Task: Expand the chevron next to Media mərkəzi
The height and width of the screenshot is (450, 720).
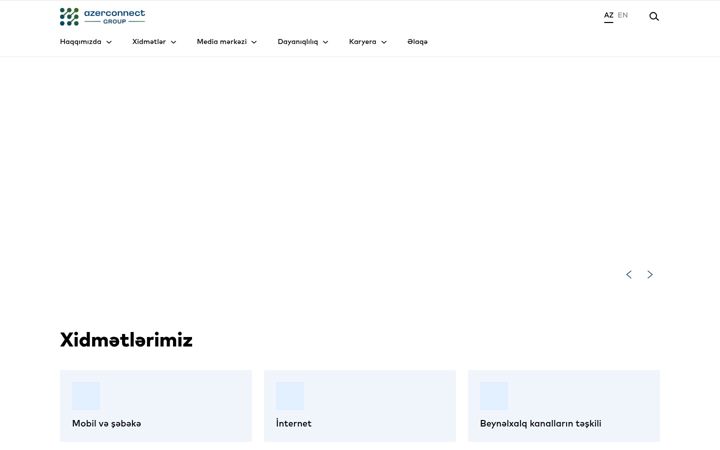Action: click(254, 42)
